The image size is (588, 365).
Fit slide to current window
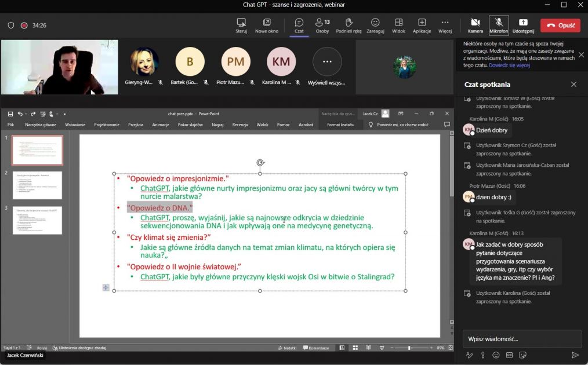click(x=451, y=348)
